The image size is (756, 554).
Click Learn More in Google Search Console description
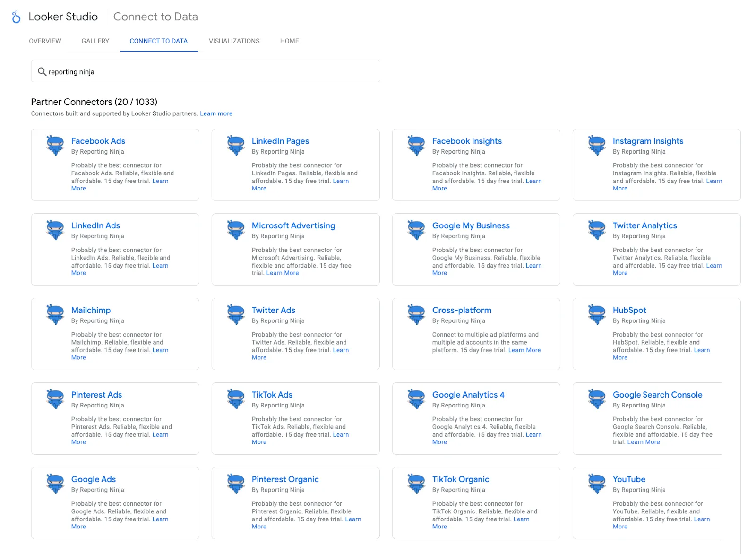coord(644,442)
